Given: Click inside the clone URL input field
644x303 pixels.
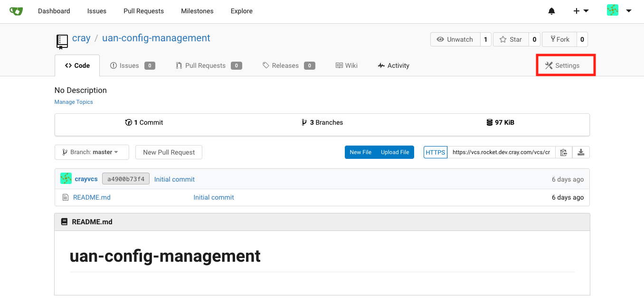Looking at the screenshot, I should tap(501, 152).
